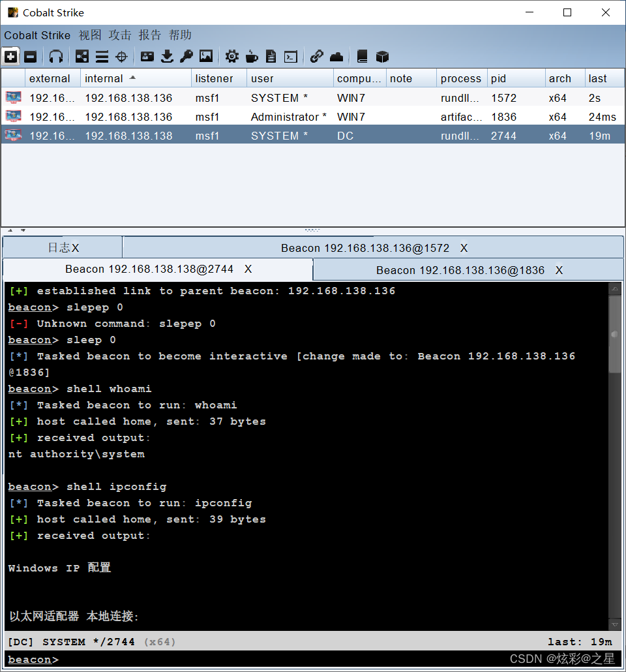The image size is (626, 672).
Task: Click the split pane expand down arrow
Action: [x=23, y=230]
